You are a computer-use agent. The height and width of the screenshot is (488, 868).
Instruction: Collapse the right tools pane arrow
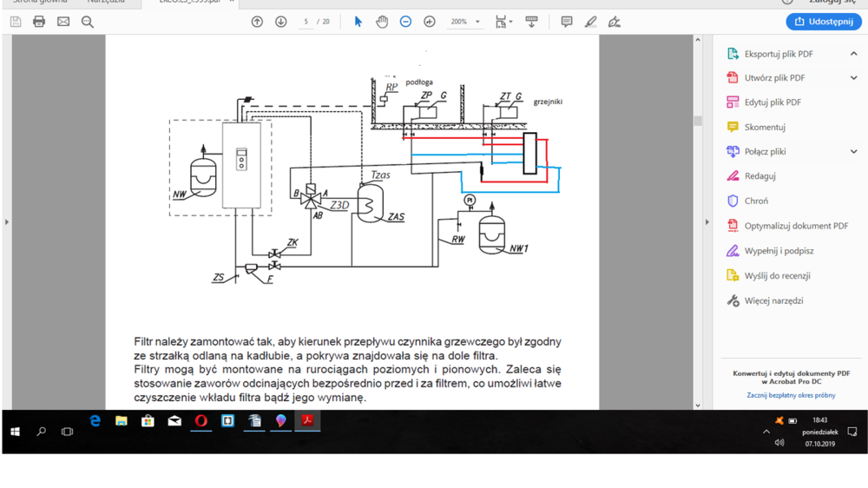(707, 222)
